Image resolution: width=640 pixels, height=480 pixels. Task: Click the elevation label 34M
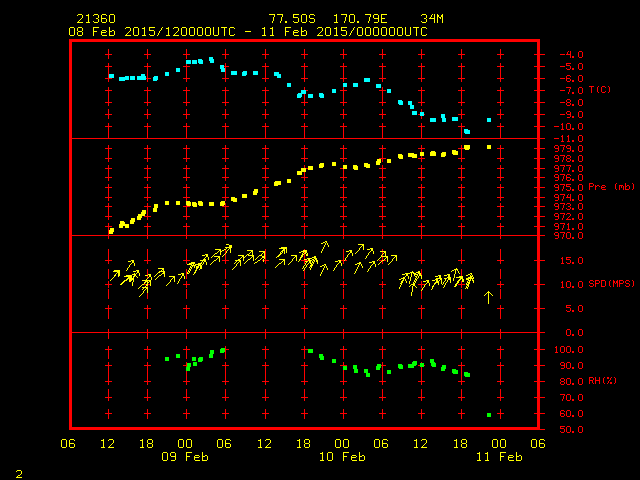pos(432,19)
